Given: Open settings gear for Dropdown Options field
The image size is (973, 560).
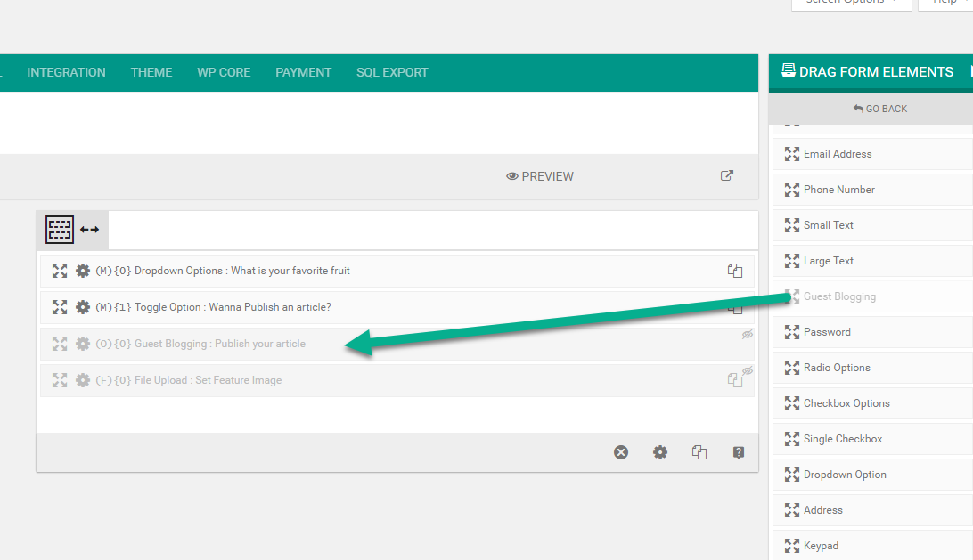Looking at the screenshot, I should click(x=83, y=271).
